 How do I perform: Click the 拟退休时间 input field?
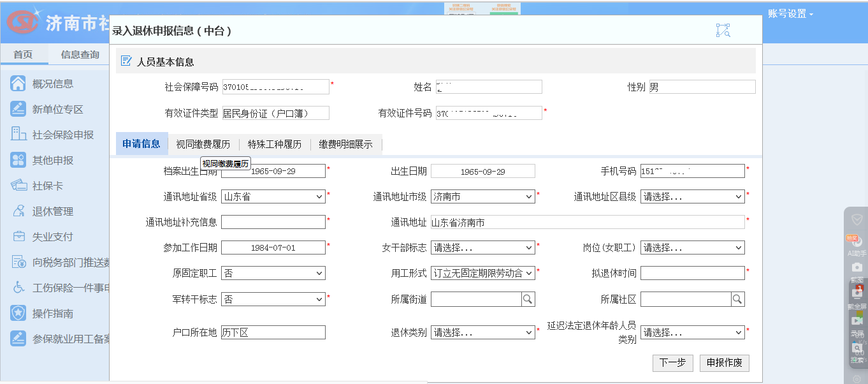(692, 273)
